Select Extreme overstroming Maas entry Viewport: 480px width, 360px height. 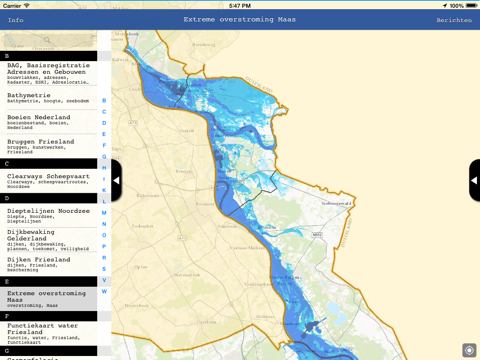point(49,299)
